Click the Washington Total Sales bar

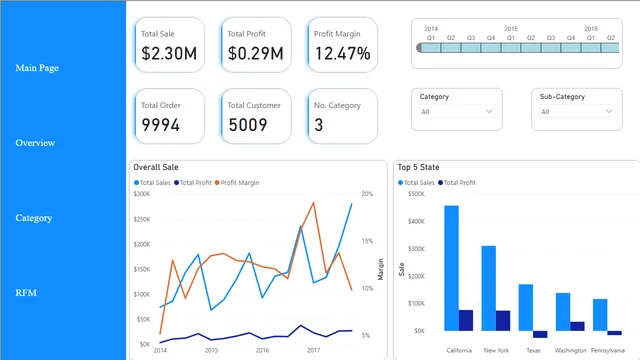pos(563,312)
